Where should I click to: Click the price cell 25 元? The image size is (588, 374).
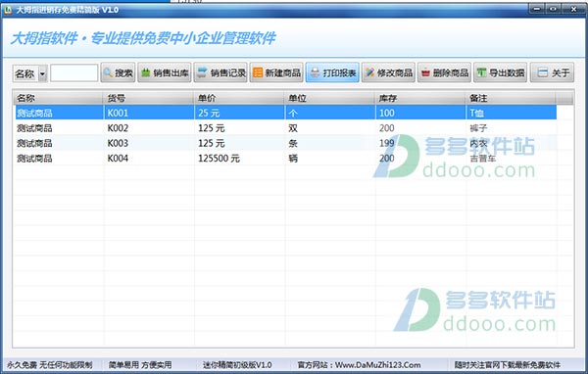[209, 114]
